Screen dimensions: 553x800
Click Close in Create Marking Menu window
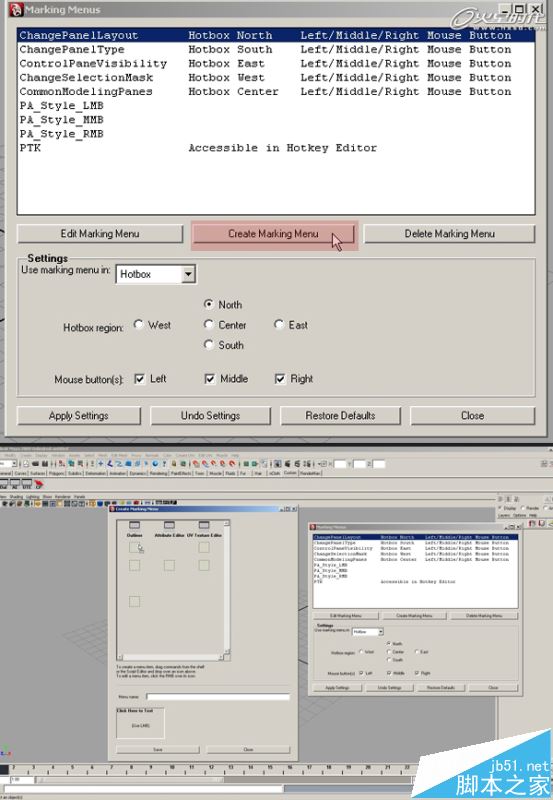(248, 749)
